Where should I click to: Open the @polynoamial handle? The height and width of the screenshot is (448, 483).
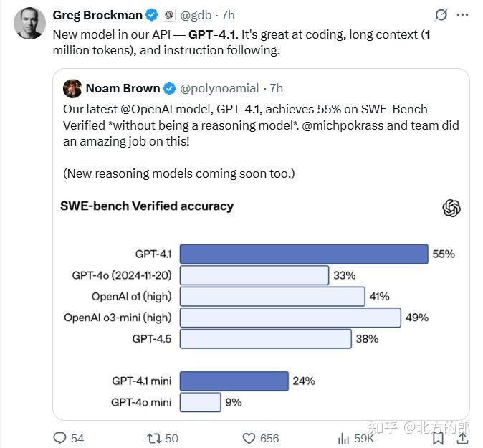click(219, 88)
